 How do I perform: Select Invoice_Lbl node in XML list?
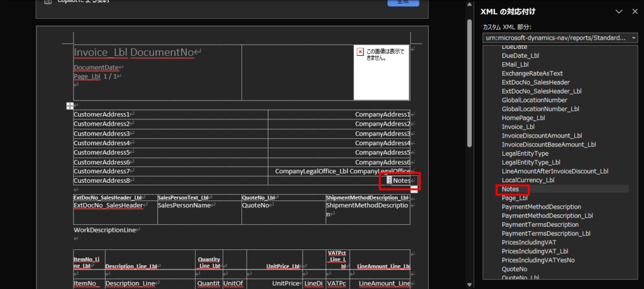(x=518, y=127)
